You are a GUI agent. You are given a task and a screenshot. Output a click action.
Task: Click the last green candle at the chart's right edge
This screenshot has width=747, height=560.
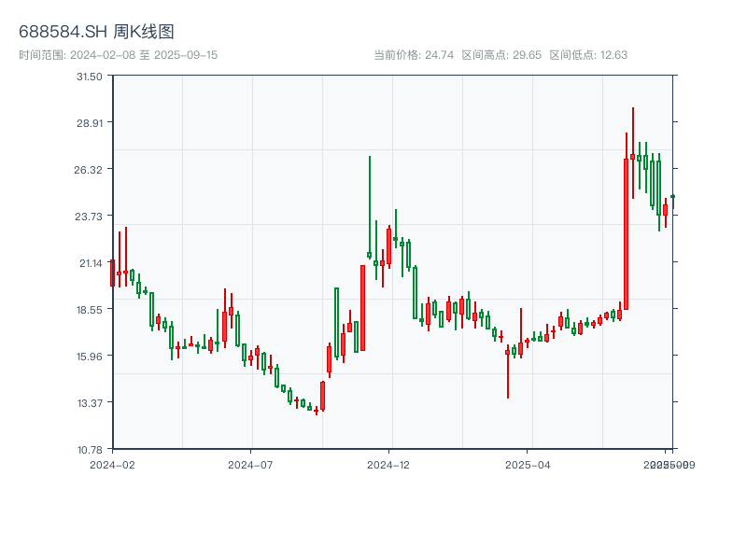pyautogui.click(x=672, y=197)
